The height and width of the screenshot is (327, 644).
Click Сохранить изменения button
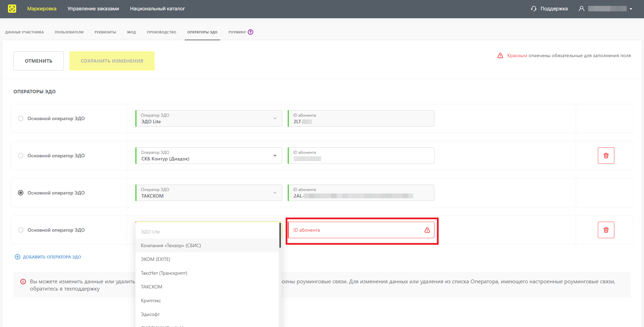[112, 61]
